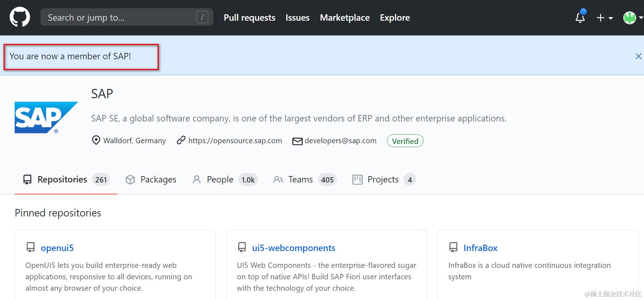
Task: Go to Issues in the header
Action: click(x=297, y=17)
